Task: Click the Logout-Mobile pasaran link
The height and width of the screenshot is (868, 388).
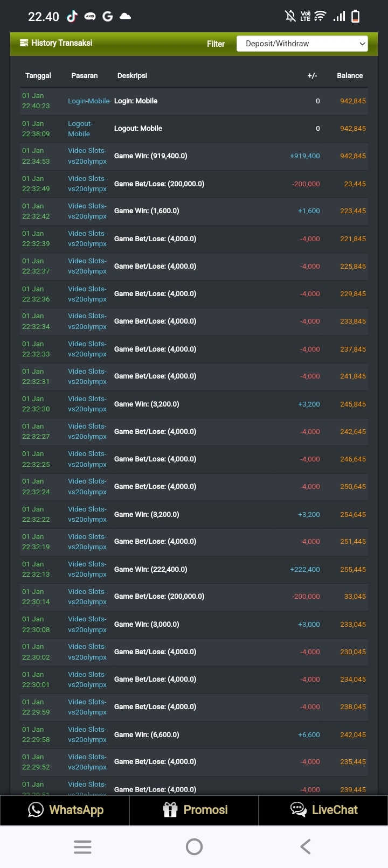Action: [80, 129]
